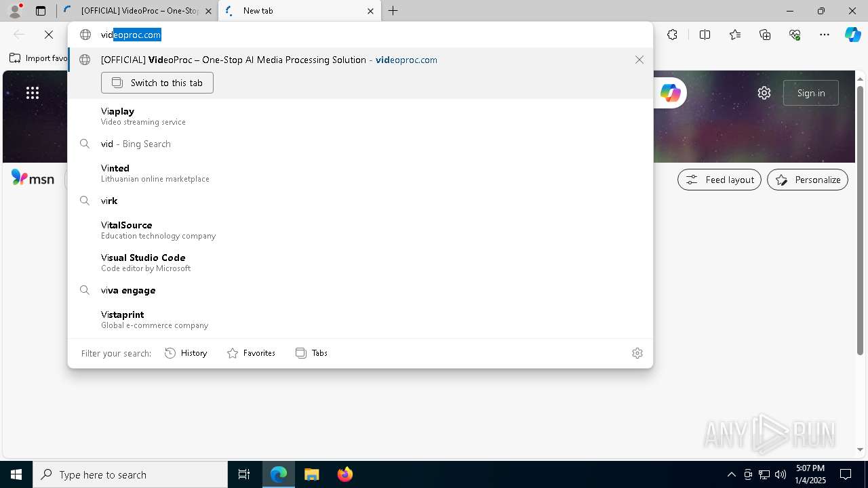Image resolution: width=868 pixels, height=488 pixels.
Task: Filter the search by Favorites
Action: 251,353
